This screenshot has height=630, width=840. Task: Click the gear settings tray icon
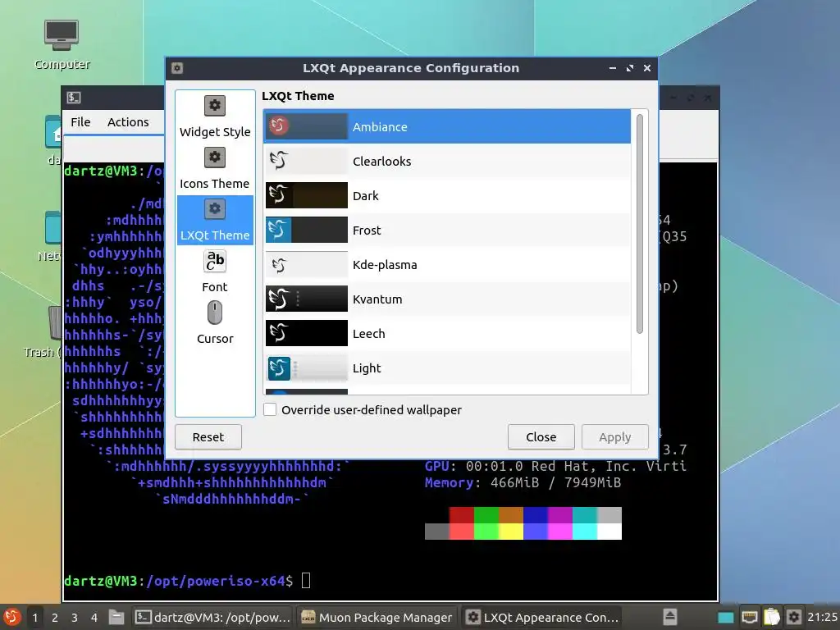click(x=794, y=617)
